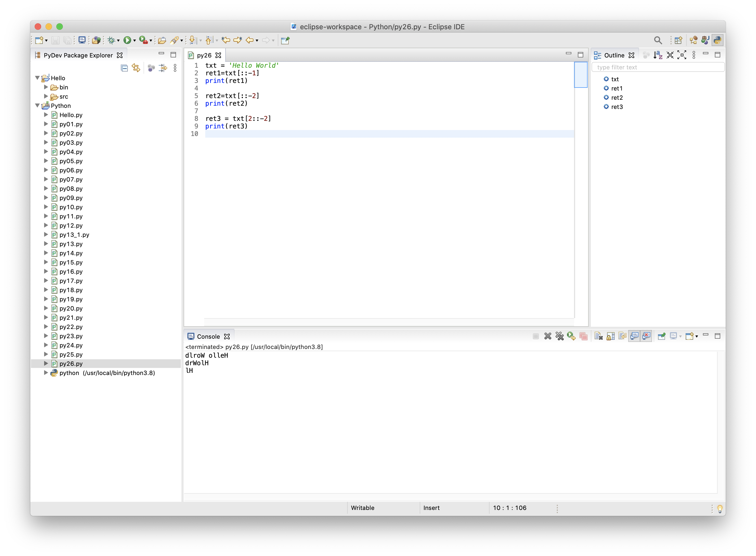
Task: Click the PyDev python perspective icon
Action: (717, 40)
